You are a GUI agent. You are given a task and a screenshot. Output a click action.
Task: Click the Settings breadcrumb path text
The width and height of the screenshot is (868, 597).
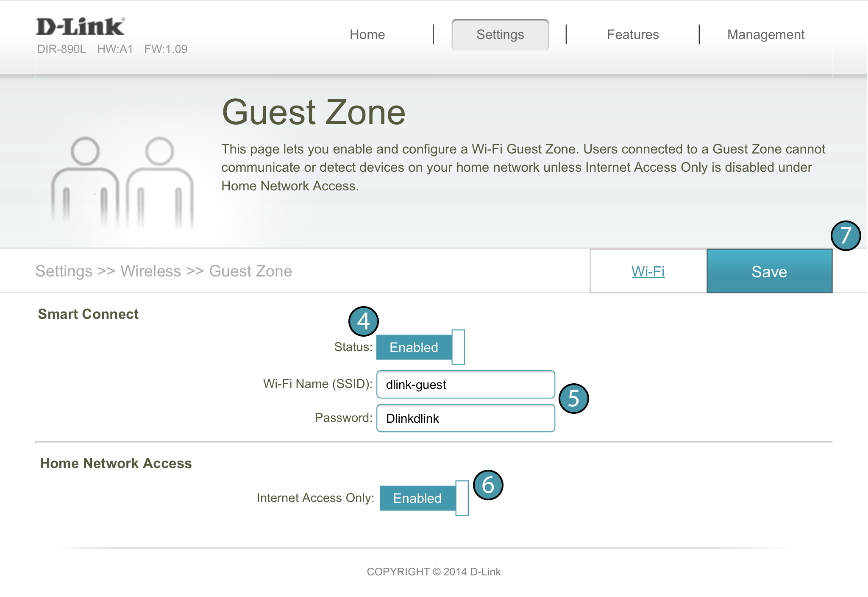[x=164, y=271]
